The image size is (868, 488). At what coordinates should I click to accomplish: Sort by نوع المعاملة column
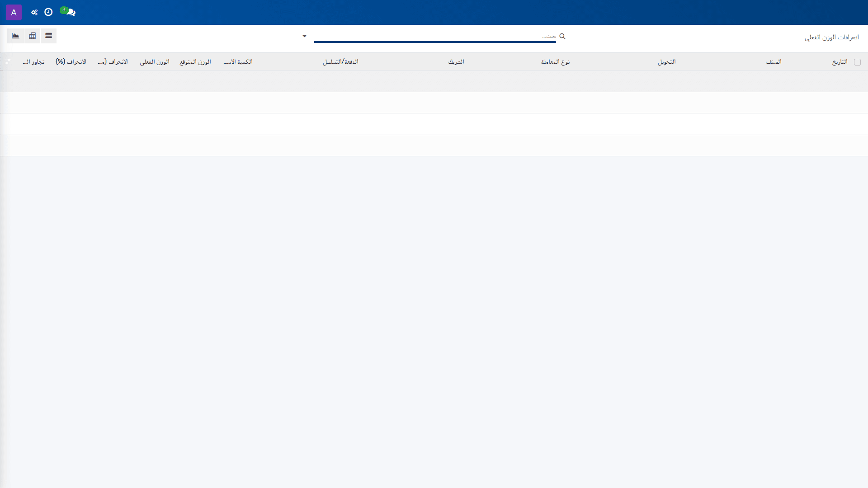click(x=555, y=62)
